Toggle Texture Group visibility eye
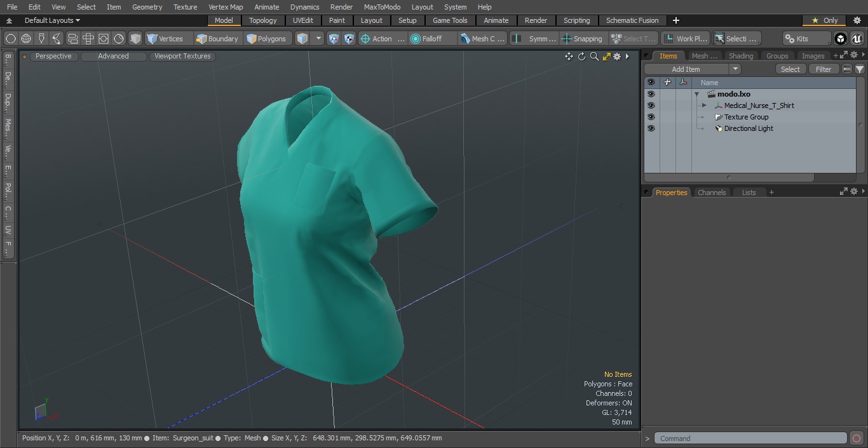The height and width of the screenshot is (448, 868). pos(651,117)
